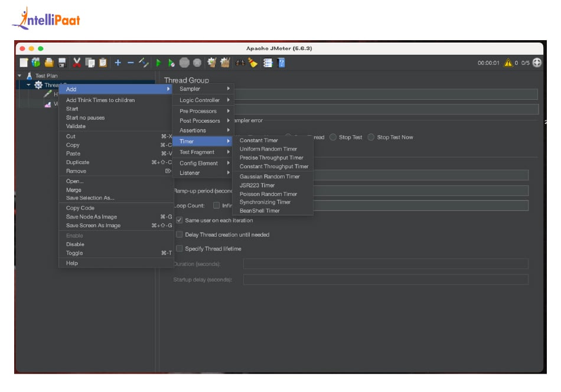Expand the Post Processors submenu
Viewport: 561px width, 392px height.
pyautogui.click(x=203, y=121)
